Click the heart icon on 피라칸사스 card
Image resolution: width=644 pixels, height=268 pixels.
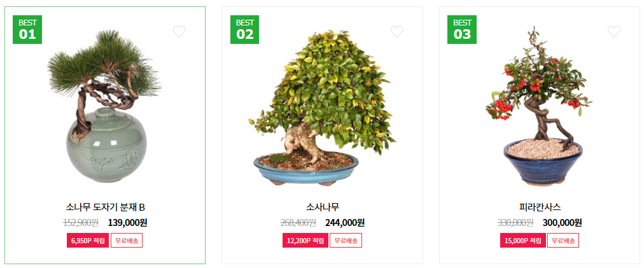[x=614, y=31]
